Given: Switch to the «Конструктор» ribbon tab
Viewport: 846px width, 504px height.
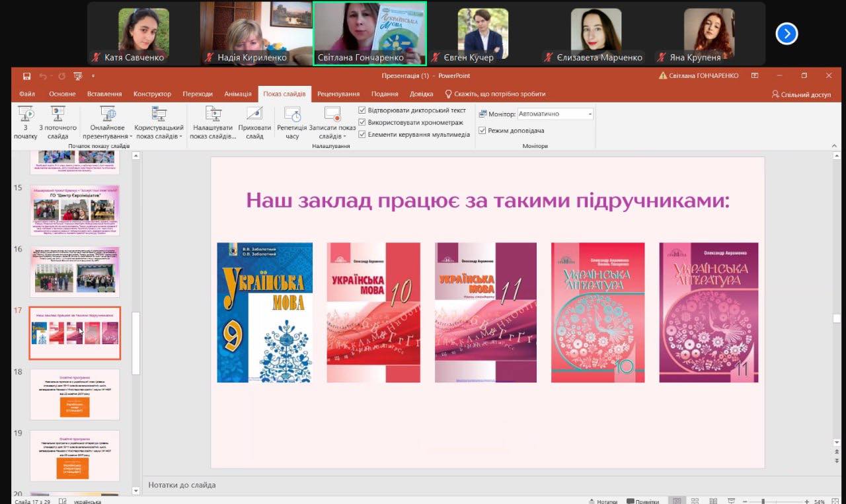Looking at the screenshot, I should click(x=152, y=94).
